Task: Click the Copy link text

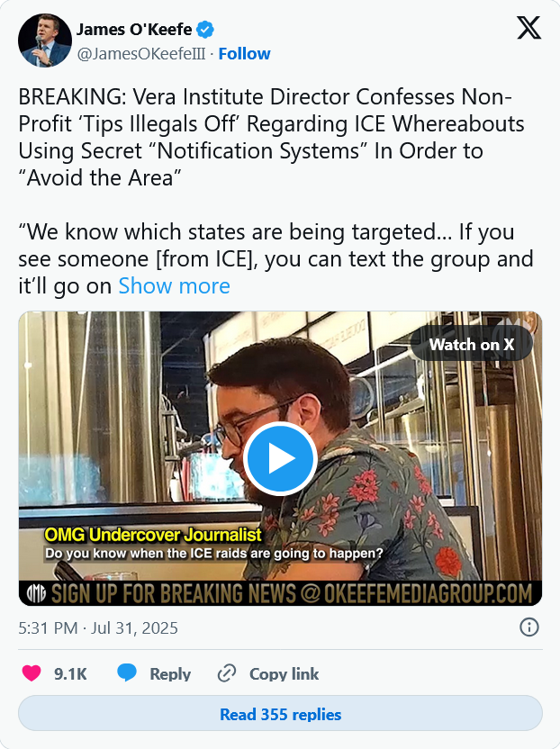Action: (x=284, y=673)
